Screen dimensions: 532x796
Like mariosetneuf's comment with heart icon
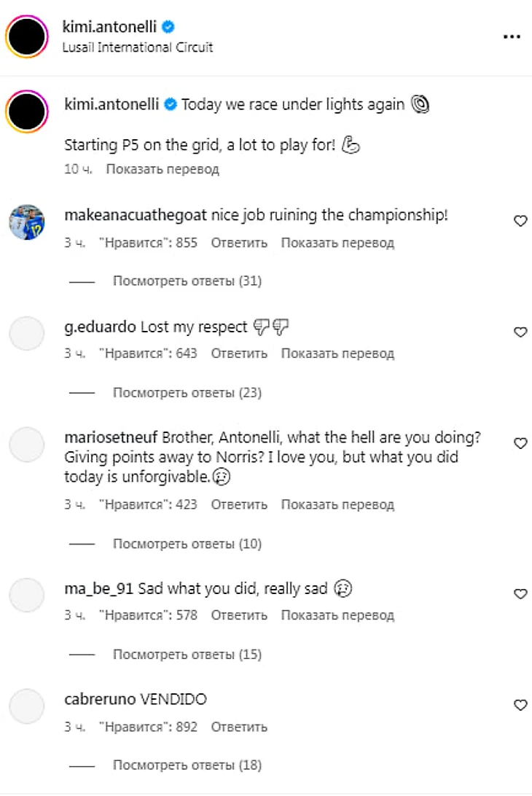coord(520,443)
